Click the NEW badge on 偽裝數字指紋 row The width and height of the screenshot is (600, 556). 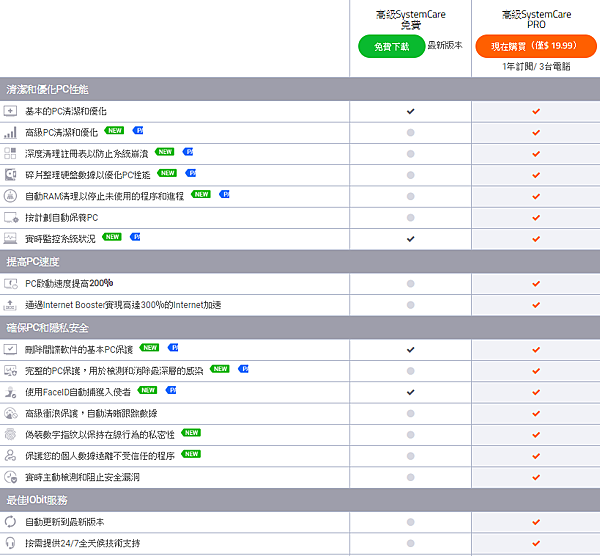[x=191, y=433]
